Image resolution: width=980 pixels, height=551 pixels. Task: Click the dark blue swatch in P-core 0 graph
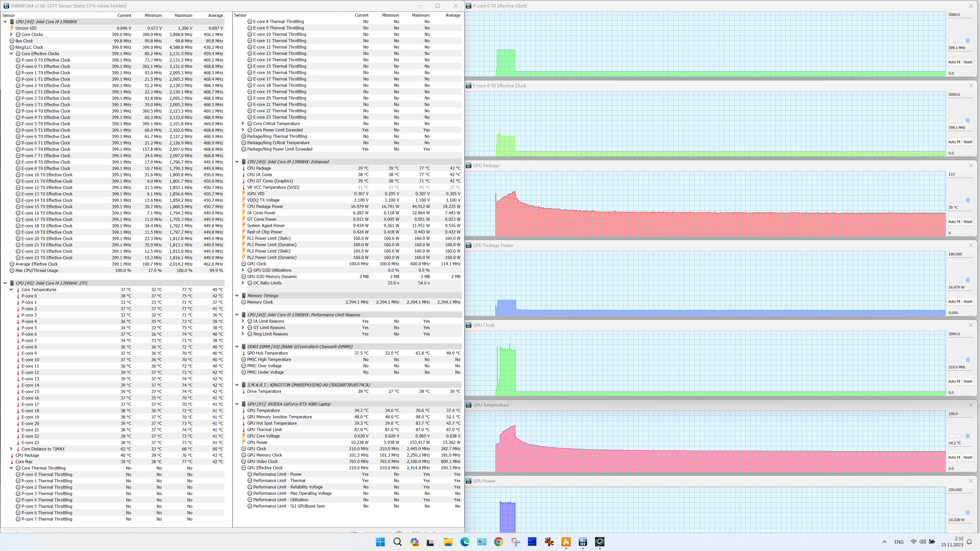[x=968, y=41]
